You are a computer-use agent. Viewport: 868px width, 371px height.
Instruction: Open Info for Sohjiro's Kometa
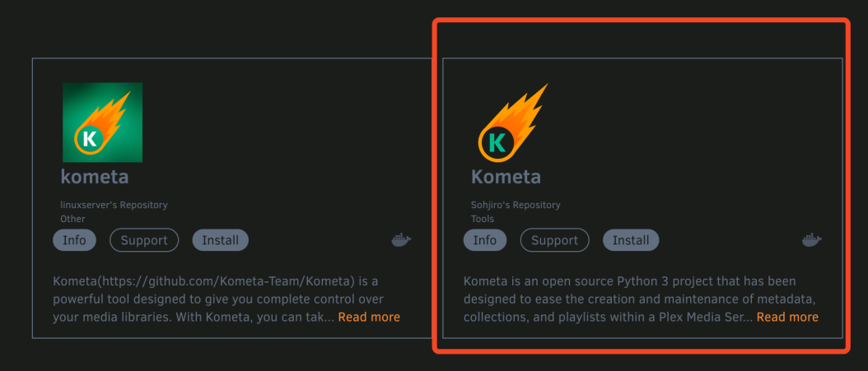(485, 240)
